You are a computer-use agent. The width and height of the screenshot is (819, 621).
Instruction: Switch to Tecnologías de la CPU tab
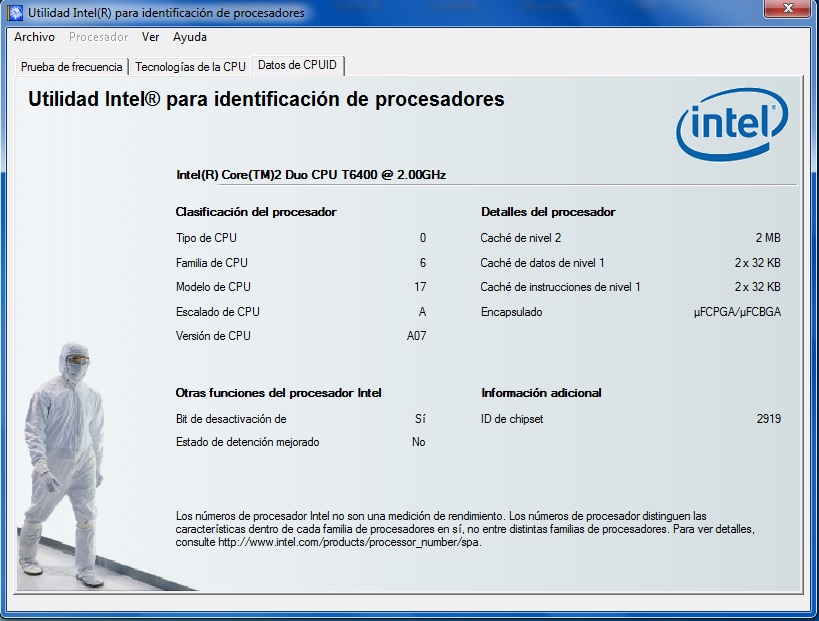[x=190, y=67]
